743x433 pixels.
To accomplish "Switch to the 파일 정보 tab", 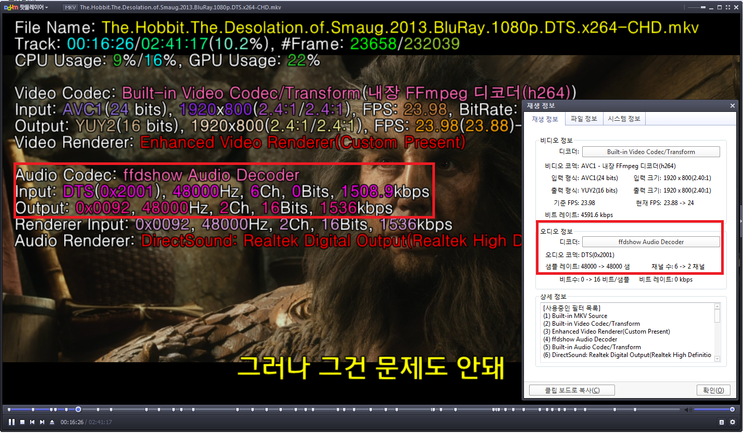I will (x=583, y=118).
